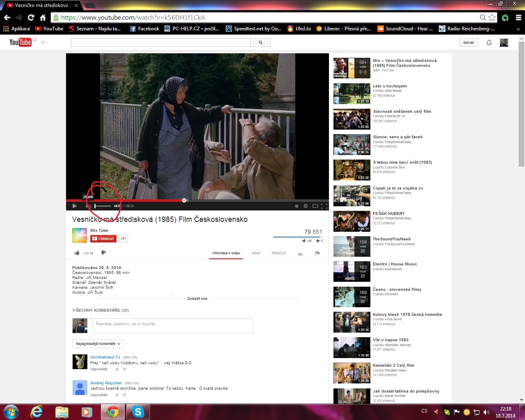Open Windows Start menu

click(11, 412)
